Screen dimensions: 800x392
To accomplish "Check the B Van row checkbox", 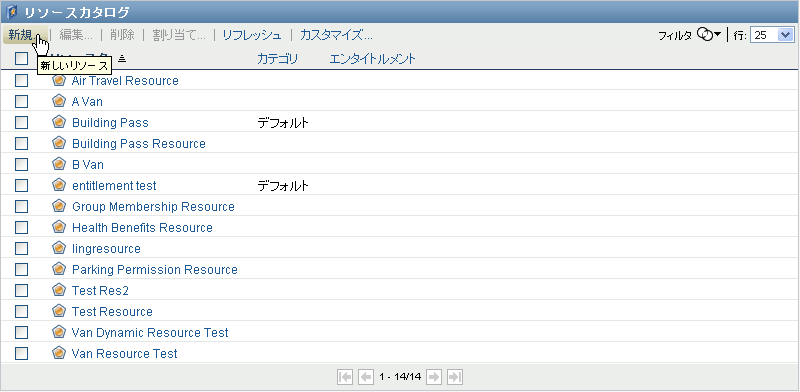I will (21, 164).
